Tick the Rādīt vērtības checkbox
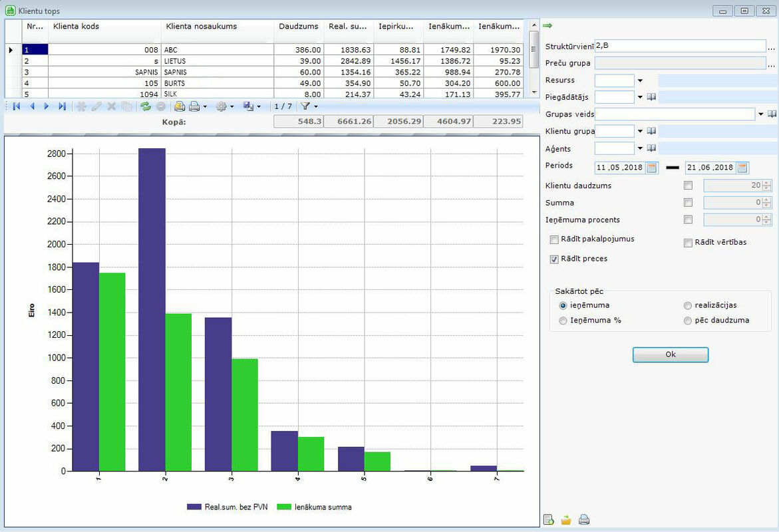 tap(688, 243)
